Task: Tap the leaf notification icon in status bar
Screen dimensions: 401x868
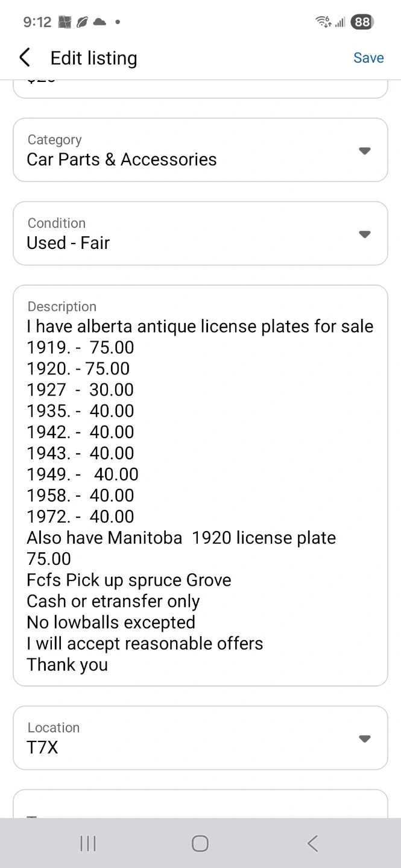Action: tap(82, 22)
